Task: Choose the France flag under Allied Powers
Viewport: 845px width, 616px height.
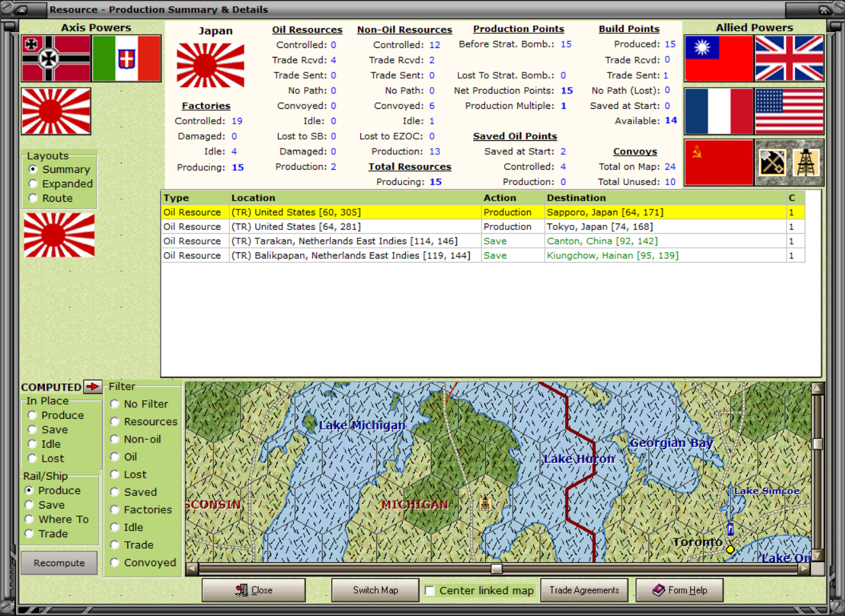Action: 718,111
